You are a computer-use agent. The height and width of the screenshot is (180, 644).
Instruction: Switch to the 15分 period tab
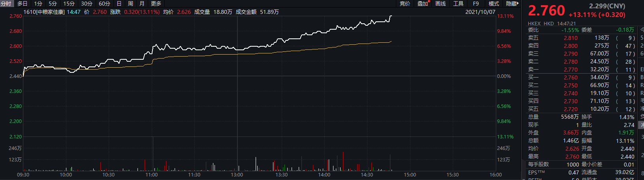[69, 4]
